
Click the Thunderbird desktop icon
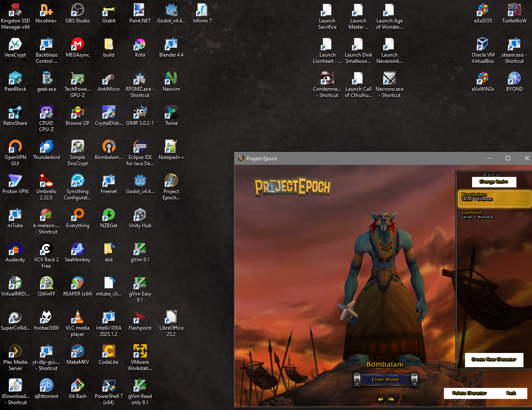47,150
